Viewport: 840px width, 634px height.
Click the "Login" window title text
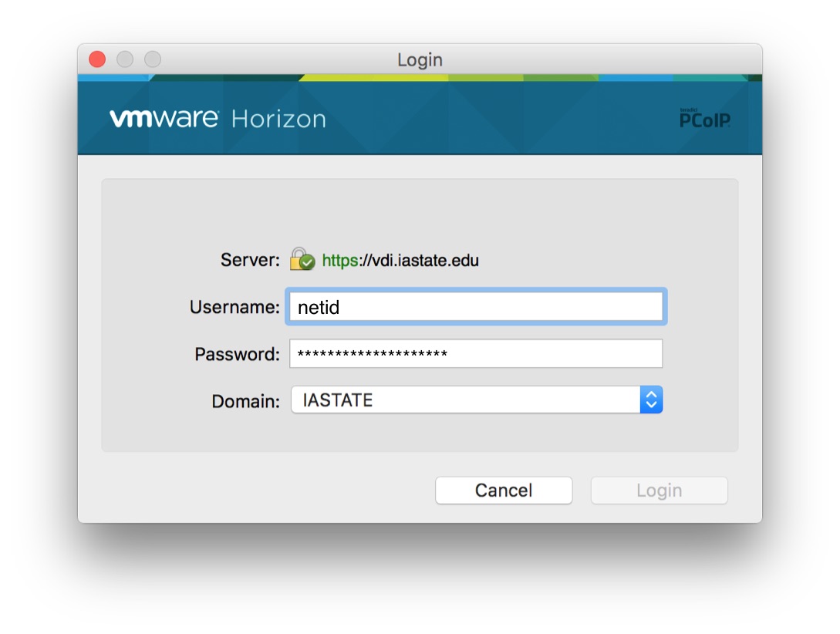pyautogui.click(x=420, y=59)
